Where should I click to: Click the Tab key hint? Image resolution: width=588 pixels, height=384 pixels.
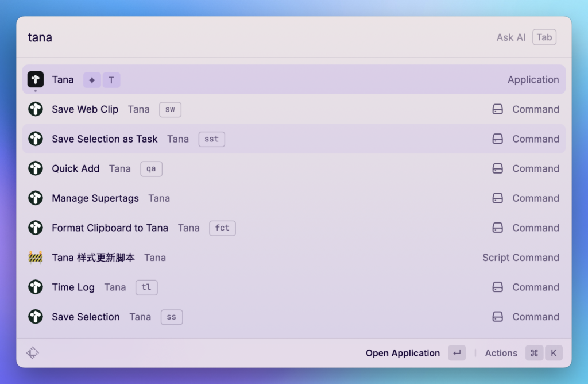544,37
